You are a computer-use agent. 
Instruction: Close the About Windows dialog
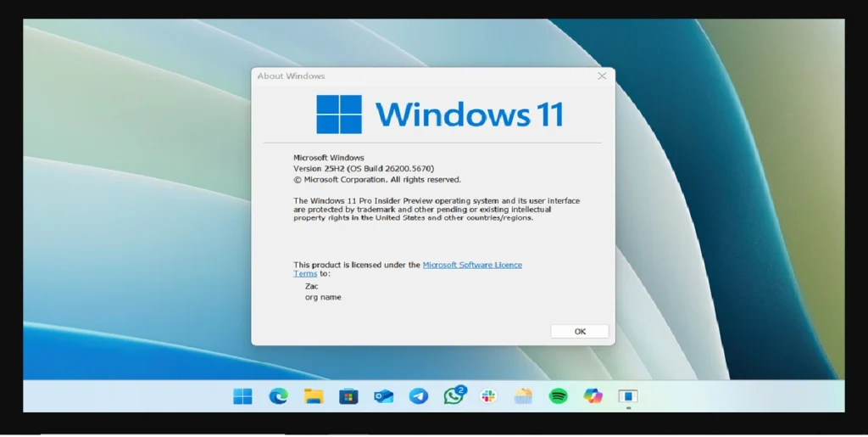coord(602,76)
